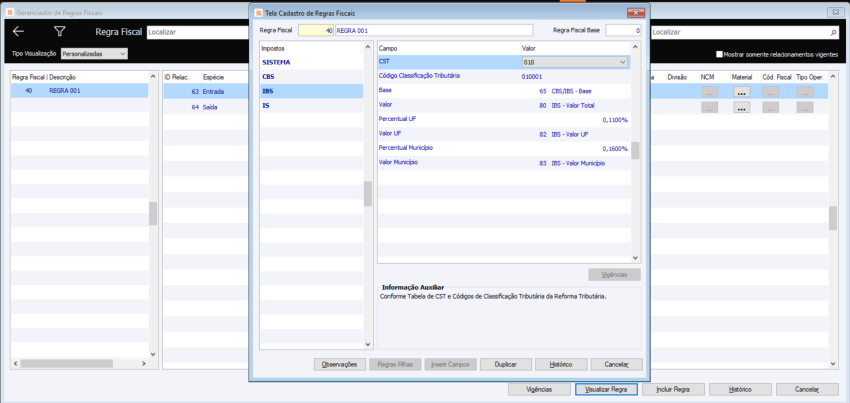The height and width of the screenshot is (403, 850).
Task: Toggle Mostrar somente relacionamentos vigentes checkbox
Action: pos(719,54)
